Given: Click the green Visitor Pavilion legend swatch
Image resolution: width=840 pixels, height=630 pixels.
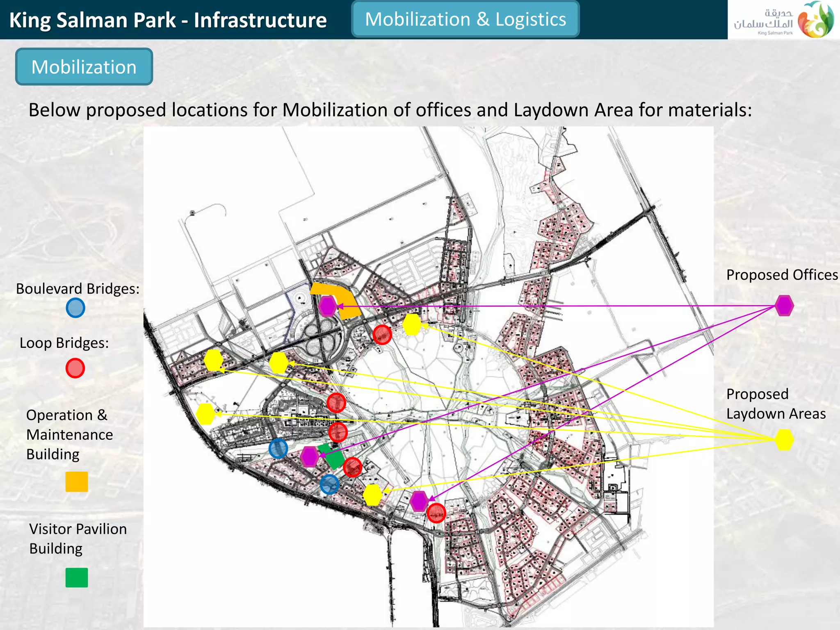Looking at the screenshot, I should [77, 577].
